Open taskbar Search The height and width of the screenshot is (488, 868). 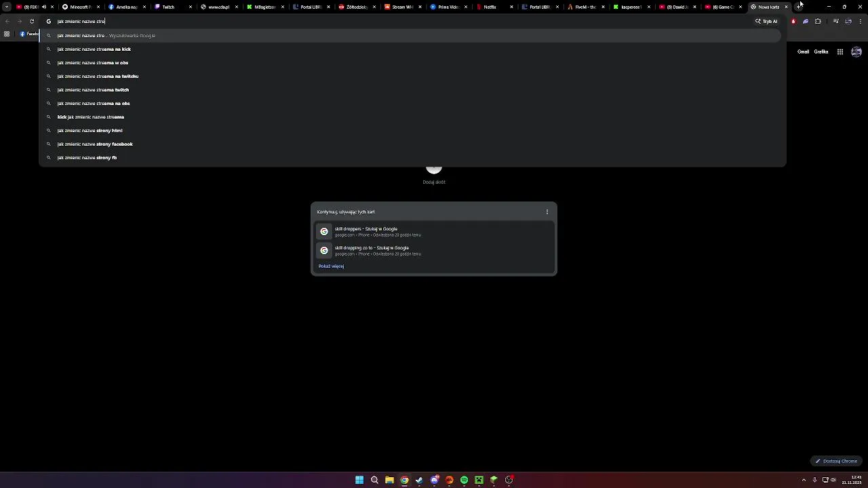coord(374,480)
